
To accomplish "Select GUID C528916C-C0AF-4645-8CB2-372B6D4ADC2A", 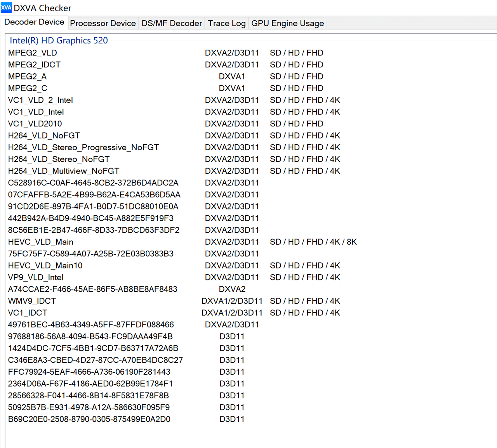I will 93,183.
